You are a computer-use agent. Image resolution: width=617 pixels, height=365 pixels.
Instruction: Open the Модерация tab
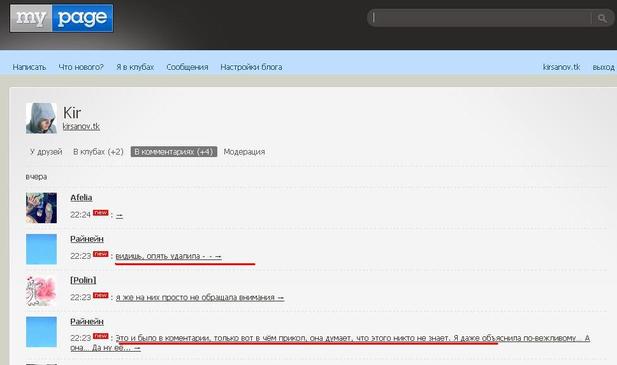click(x=244, y=152)
